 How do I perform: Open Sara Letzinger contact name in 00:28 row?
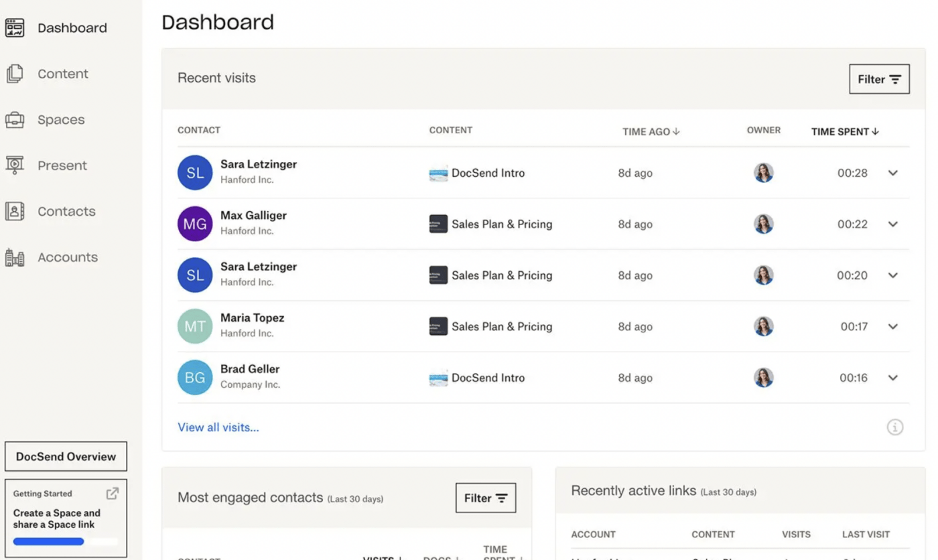coord(259,164)
